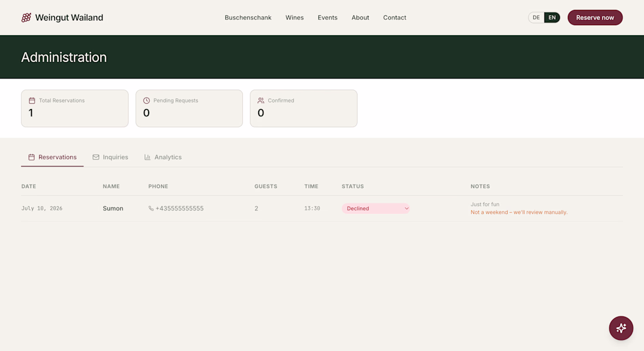Click the clock icon in Pending Requests
This screenshot has height=351, width=644.
point(146,100)
